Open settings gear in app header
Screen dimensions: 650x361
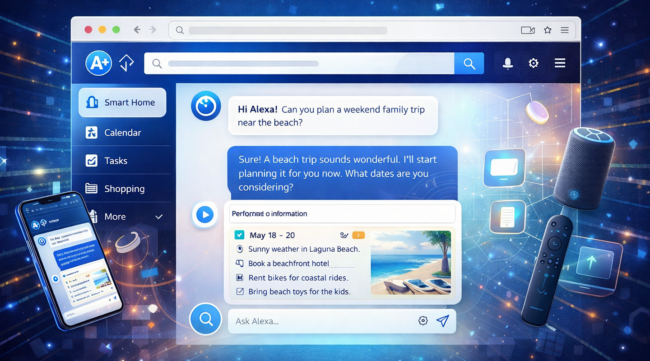click(x=534, y=63)
